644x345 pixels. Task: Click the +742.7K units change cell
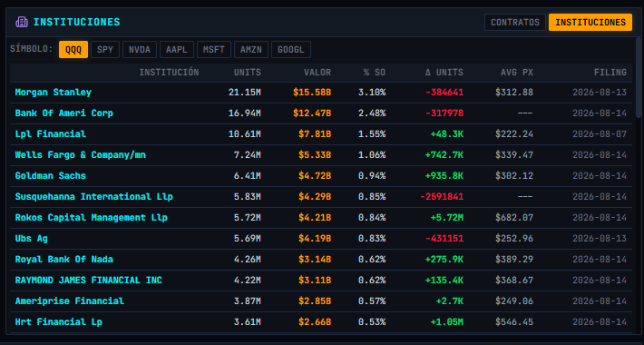coord(444,155)
